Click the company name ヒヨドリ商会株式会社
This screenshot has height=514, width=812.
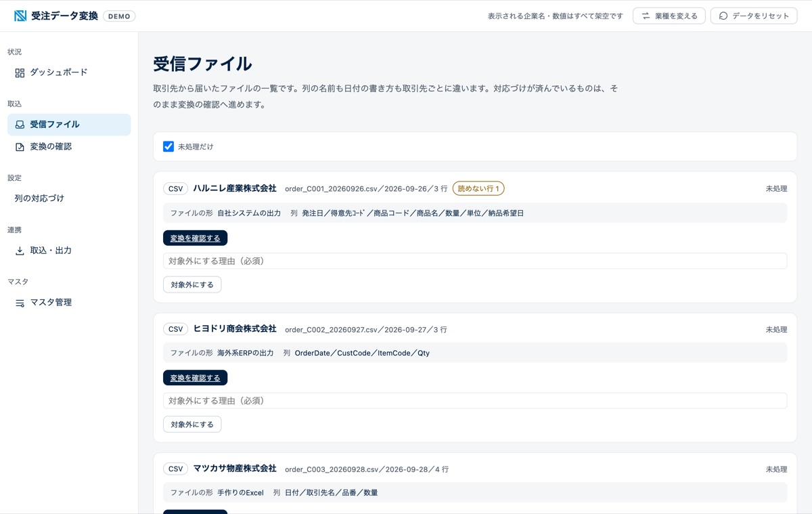(235, 328)
